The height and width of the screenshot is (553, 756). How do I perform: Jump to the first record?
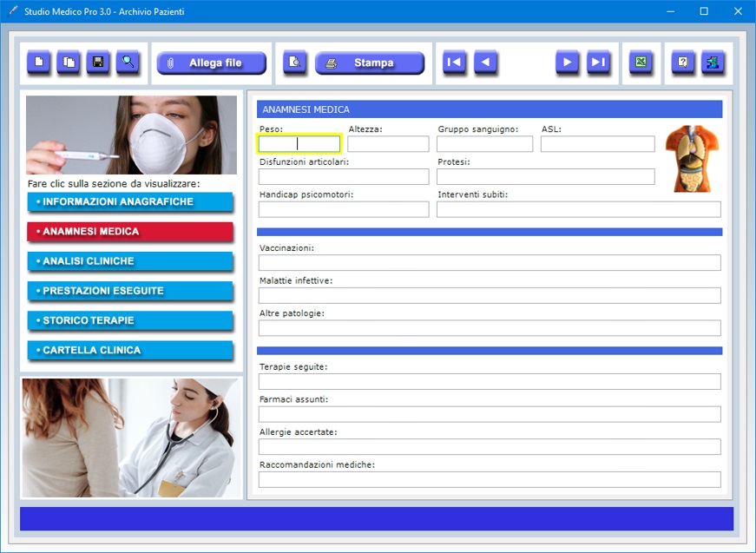454,63
